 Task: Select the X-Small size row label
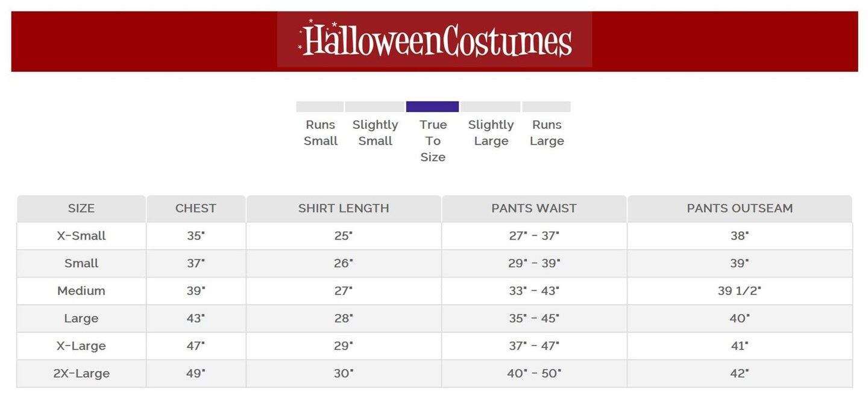pos(81,236)
